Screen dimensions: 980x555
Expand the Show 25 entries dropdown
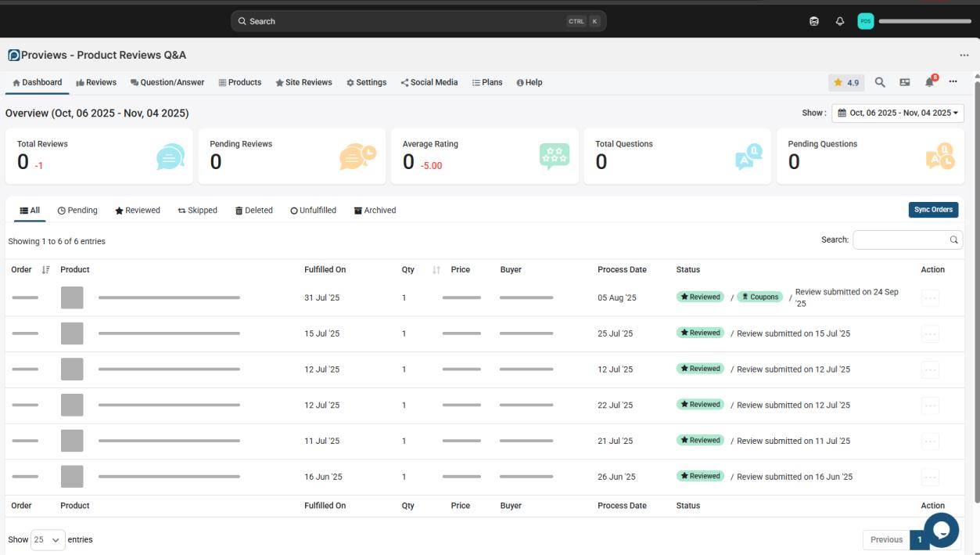coord(48,539)
